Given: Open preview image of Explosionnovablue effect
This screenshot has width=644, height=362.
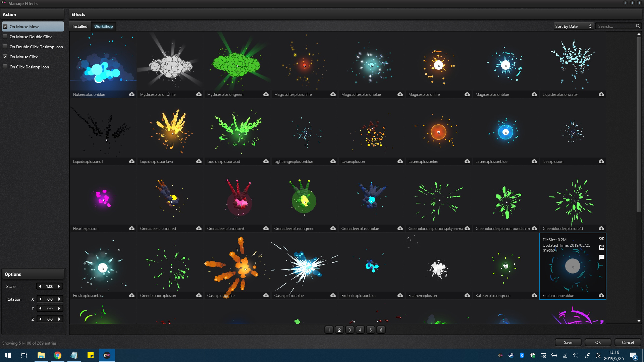Looking at the screenshot, I should [x=601, y=248].
